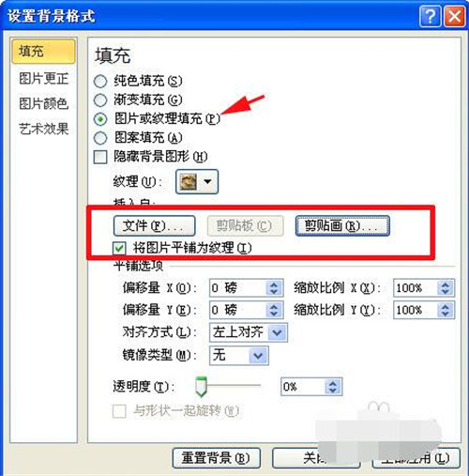Viewport: 469px width, 476px height.
Task: Click the 缩放比例 X value field
Action: (416, 288)
